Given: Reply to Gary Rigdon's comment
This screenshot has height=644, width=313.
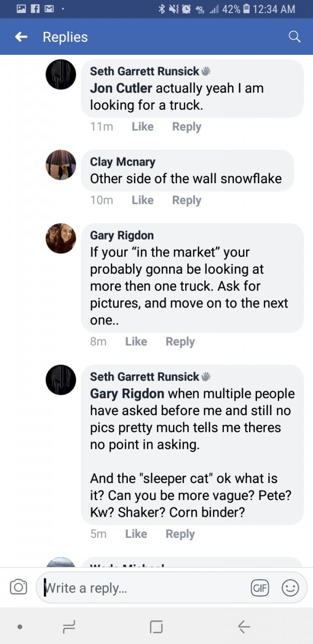Looking at the screenshot, I should (x=180, y=342).
